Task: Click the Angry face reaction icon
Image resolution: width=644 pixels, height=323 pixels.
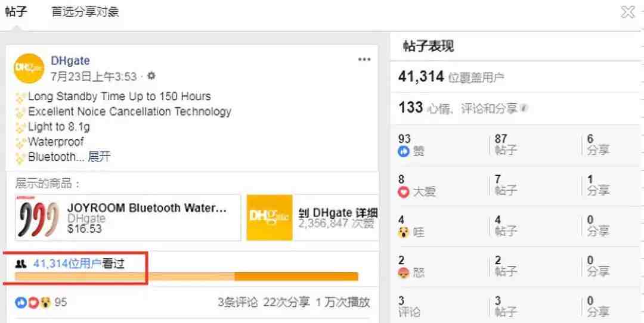Action: (x=404, y=272)
